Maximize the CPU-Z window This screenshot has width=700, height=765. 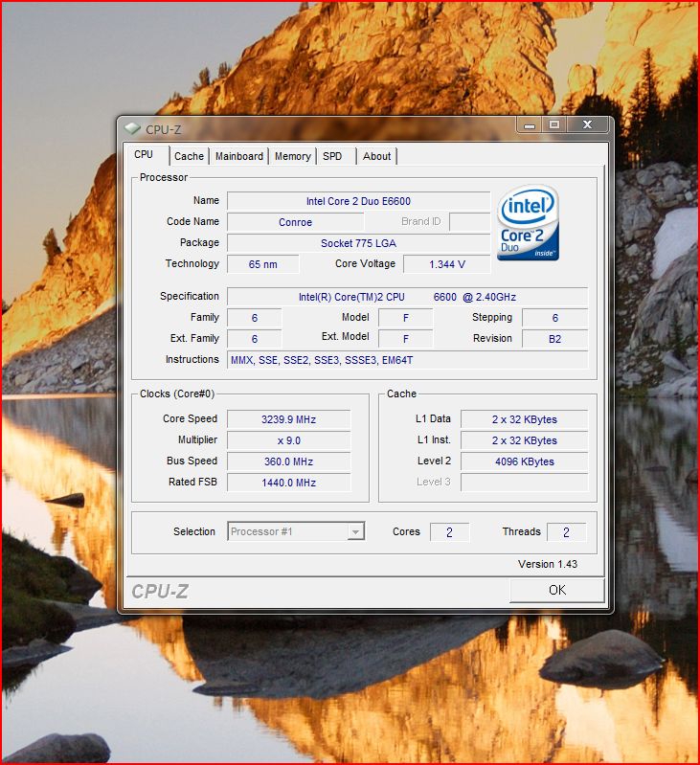point(553,124)
